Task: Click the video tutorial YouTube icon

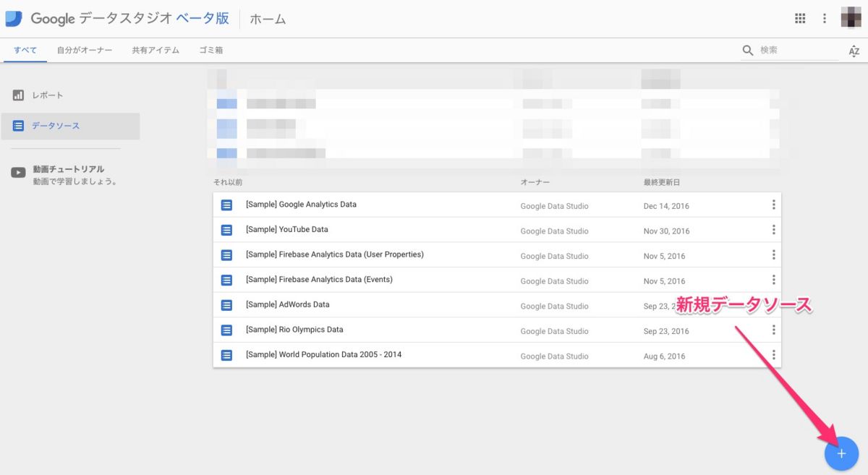Action: (x=18, y=173)
